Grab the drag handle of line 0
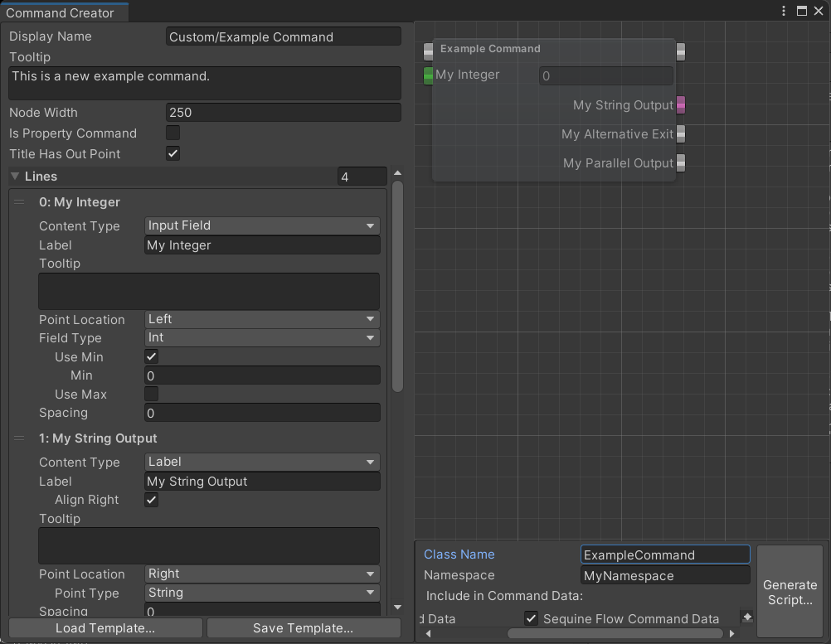 click(x=19, y=202)
